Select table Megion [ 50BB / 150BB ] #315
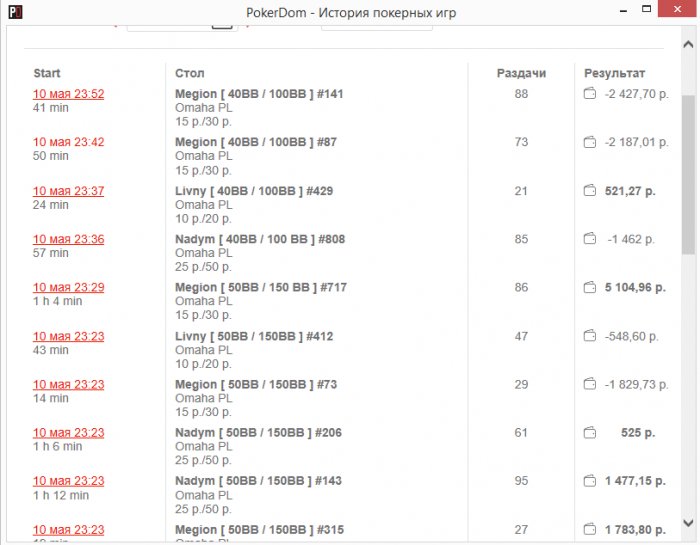700x545 pixels. 259,530
